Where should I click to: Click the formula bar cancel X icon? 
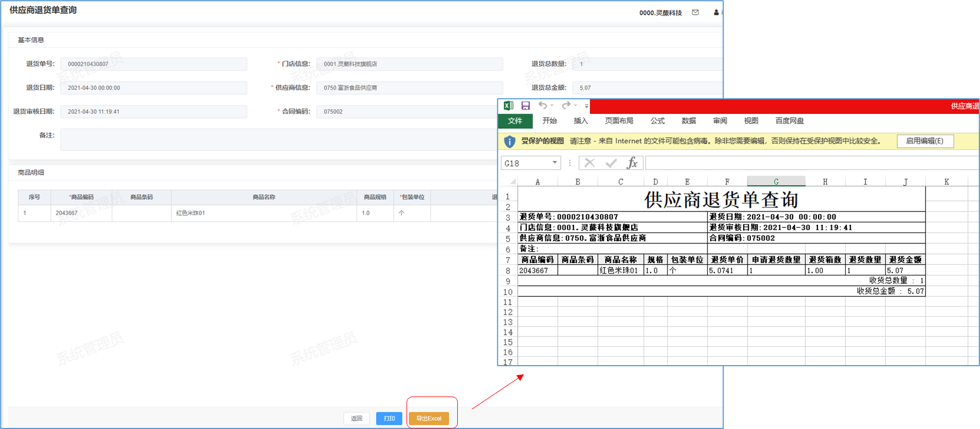(x=589, y=163)
